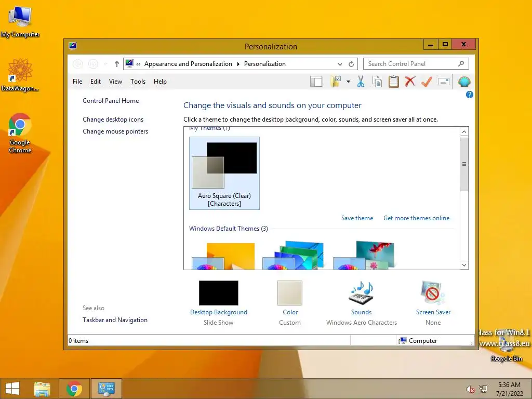Expand arrow between Appearance and Personalization breadcrumbs
Image resolution: width=532 pixels, height=399 pixels.
238,64
